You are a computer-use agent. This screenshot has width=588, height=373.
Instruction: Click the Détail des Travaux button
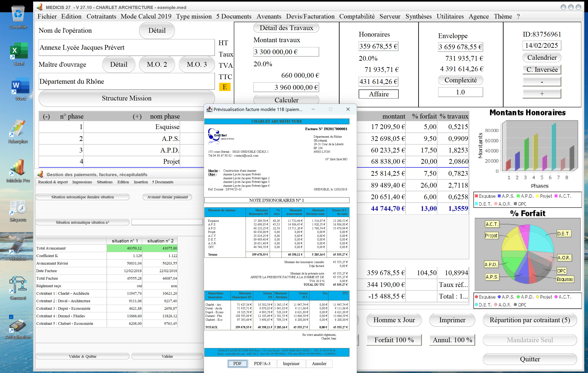286,28
